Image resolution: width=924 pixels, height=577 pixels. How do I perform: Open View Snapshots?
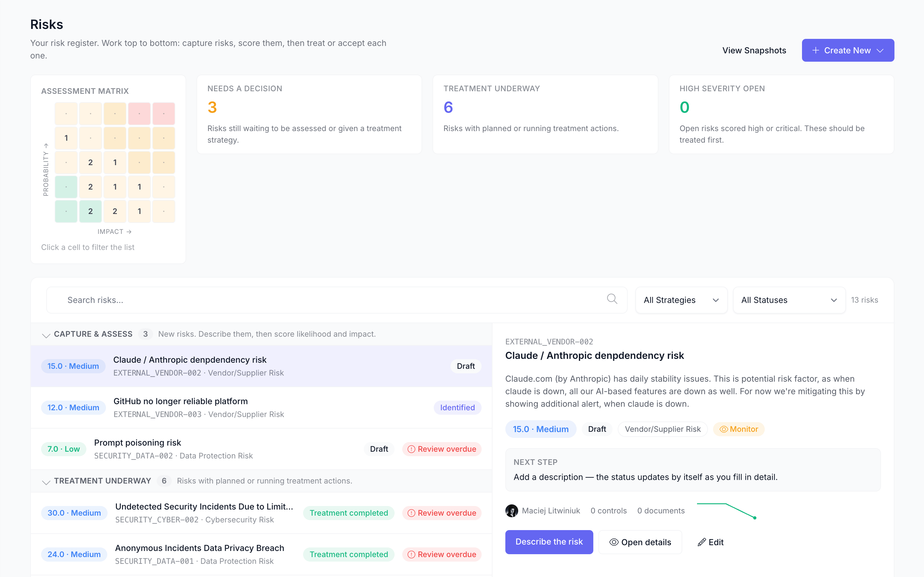(754, 50)
